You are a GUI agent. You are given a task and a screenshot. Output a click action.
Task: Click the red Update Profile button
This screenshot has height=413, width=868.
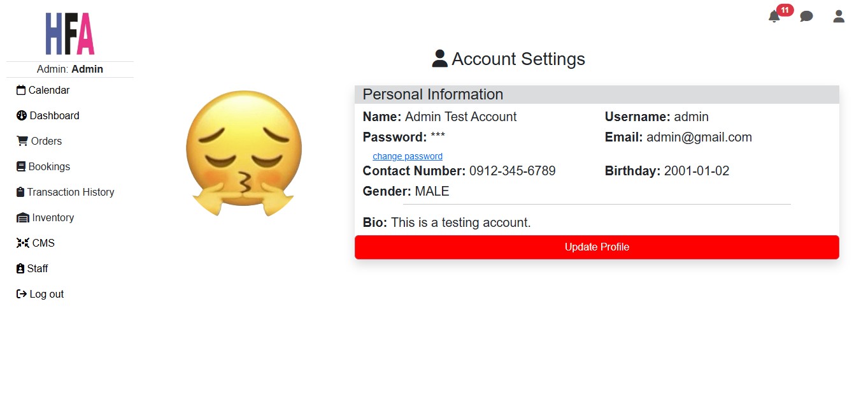tap(597, 247)
